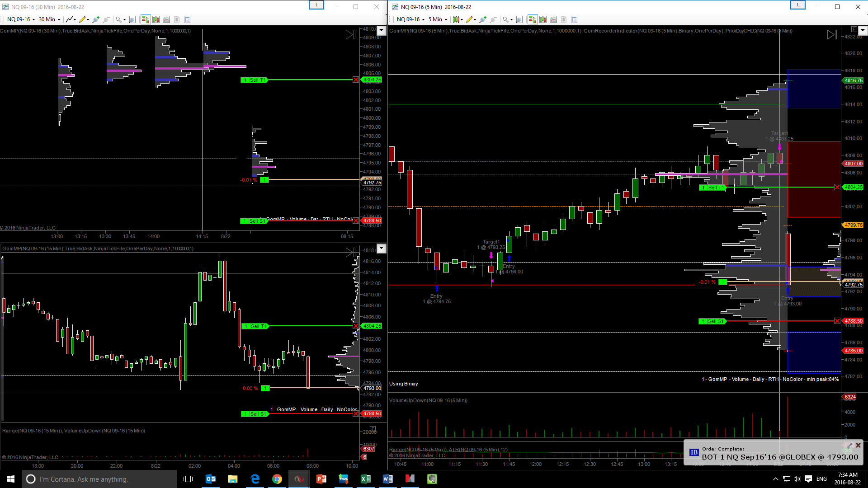
Task: Click zoom in icon in 30 Min window
Action: point(96,19)
